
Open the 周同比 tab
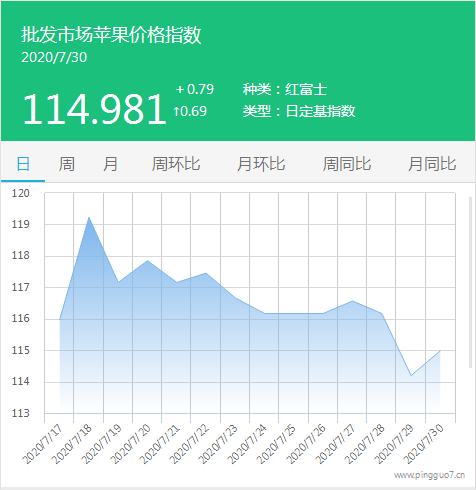tap(347, 164)
